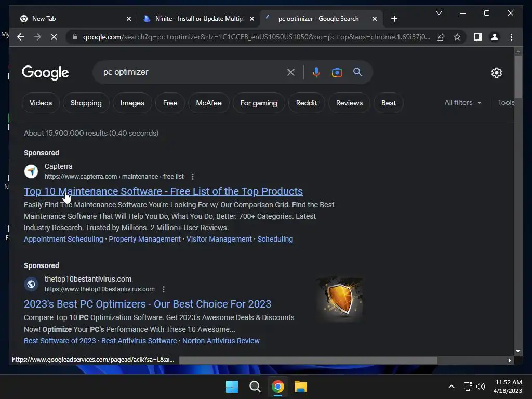Apply the Free filter chip

coord(170,103)
